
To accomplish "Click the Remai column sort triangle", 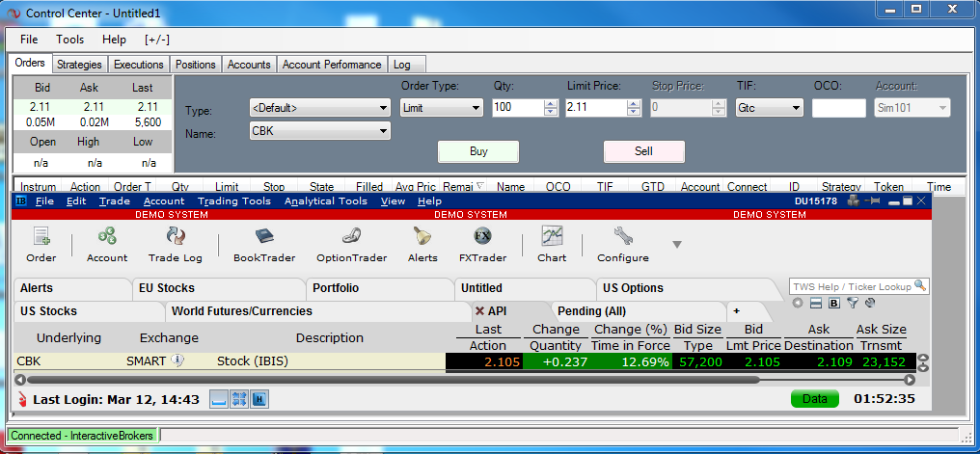I will 479,185.
